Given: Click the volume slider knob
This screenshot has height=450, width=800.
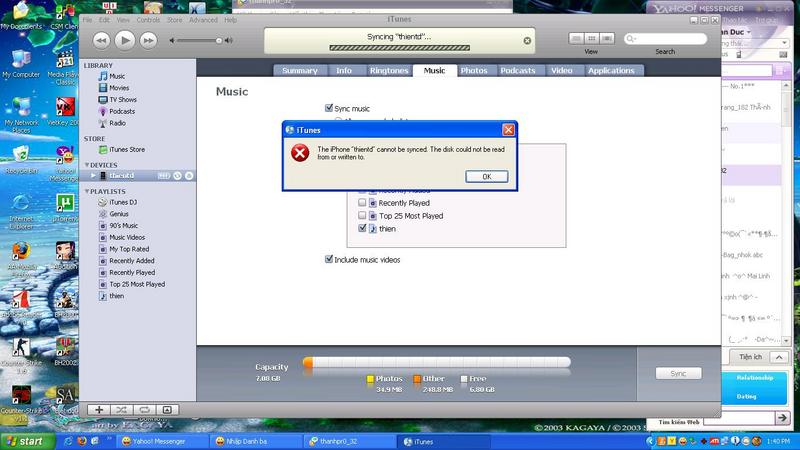Looking at the screenshot, I should click(220, 40).
